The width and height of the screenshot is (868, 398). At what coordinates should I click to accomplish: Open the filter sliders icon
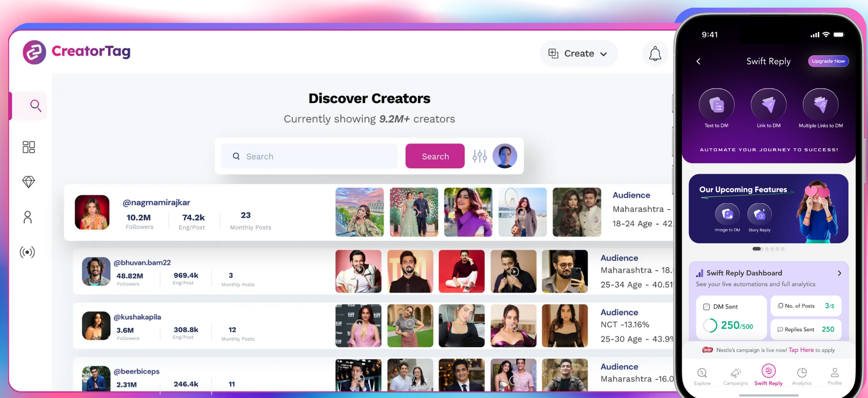tap(479, 156)
